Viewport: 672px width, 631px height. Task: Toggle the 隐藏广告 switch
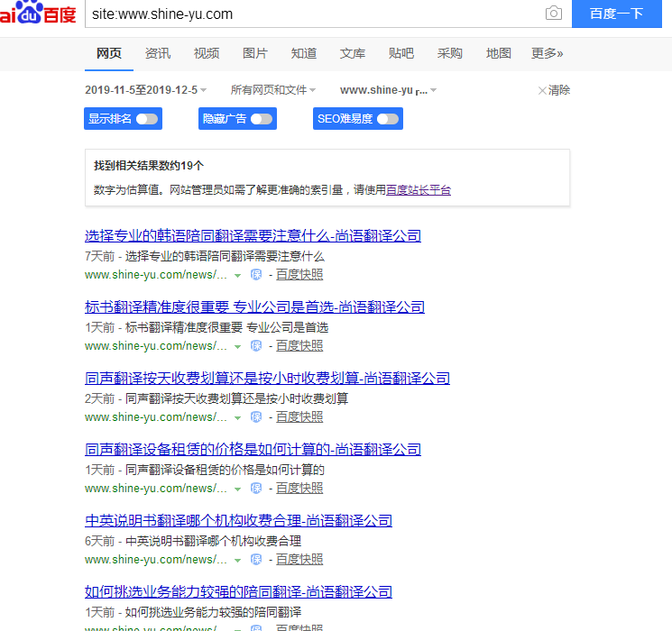click(x=262, y=119)
